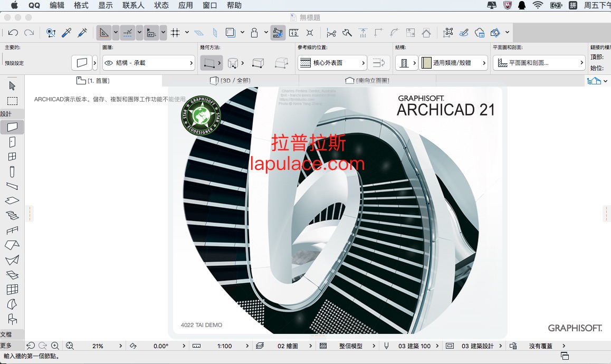Viewport: 611px width, 364px height.
Task: Select the Door tool in the toolbox
Action: point(12,142)
